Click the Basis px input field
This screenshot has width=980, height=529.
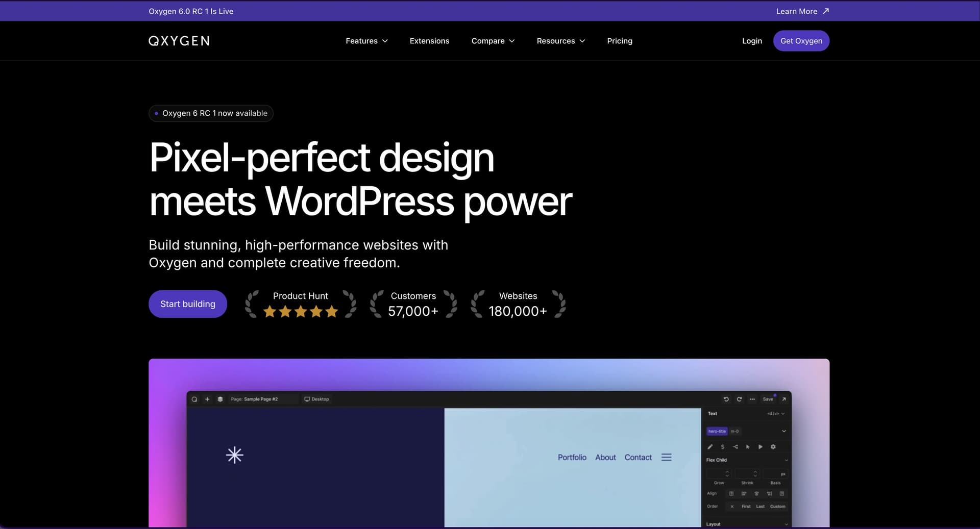pos(775,474)
